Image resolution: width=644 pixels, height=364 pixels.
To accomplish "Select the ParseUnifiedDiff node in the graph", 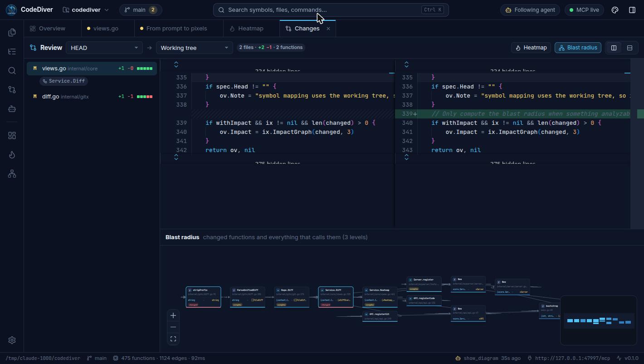I will coord(248,297).
